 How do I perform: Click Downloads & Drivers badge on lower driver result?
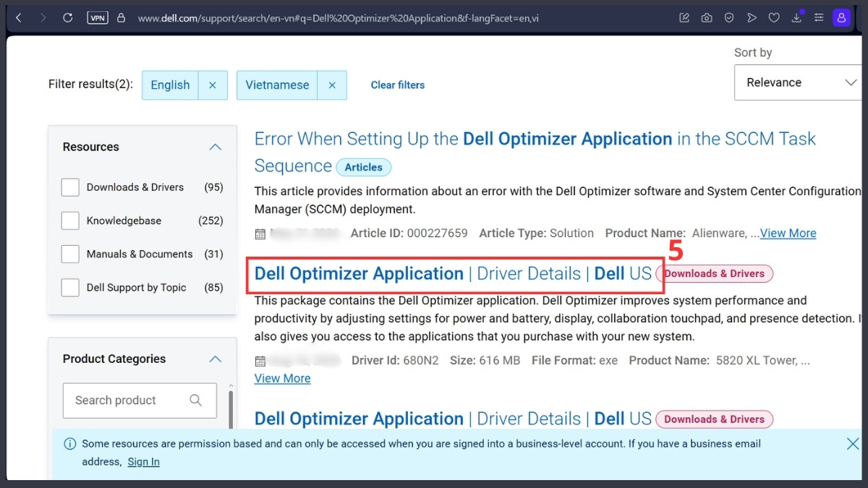point(715,419)
